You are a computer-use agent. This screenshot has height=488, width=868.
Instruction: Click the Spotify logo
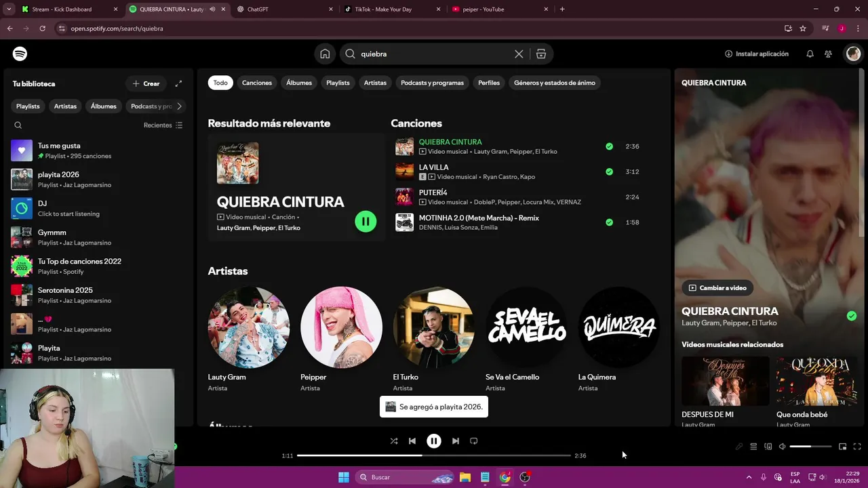point(20,54)
